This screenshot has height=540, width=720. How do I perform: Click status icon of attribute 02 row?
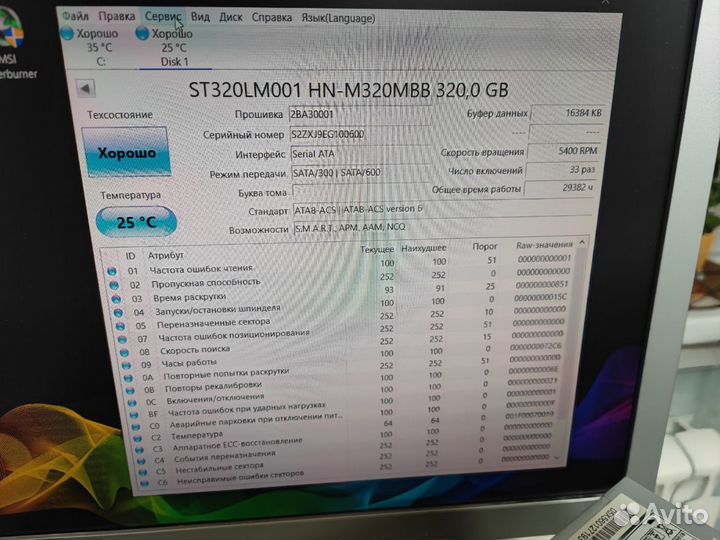(114, 286)
